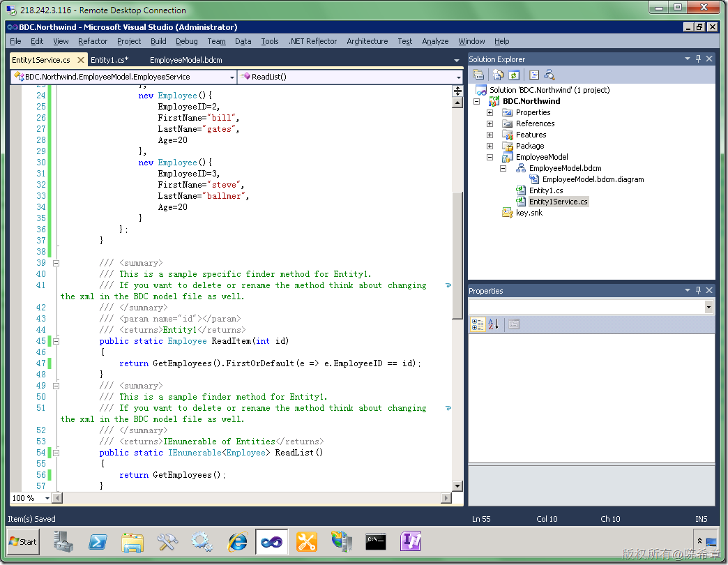
Task: Click the Solution Explorer Properties toolbar icon
Action: click(x=478, y=75)
